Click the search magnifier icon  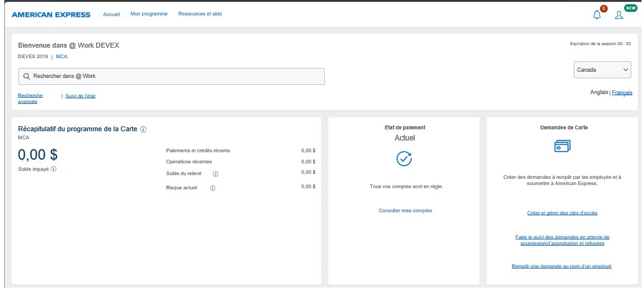27,76
